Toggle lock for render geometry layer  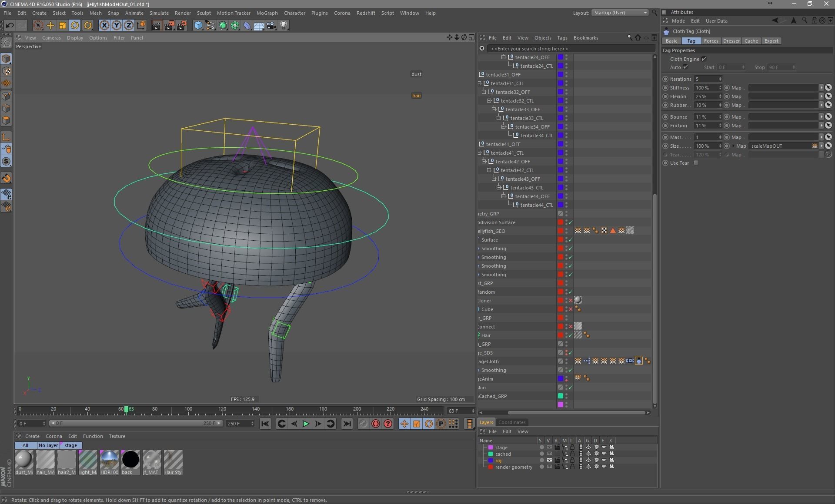[572, 467]
